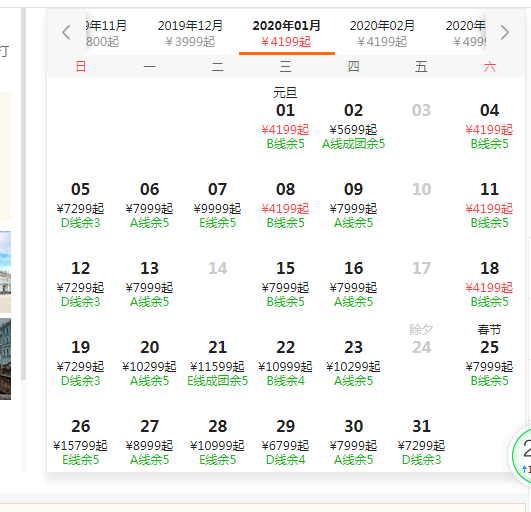This screenshot has width=531, height=512.
Task: Select date 22 B线余4
Action: click(285, 363)
